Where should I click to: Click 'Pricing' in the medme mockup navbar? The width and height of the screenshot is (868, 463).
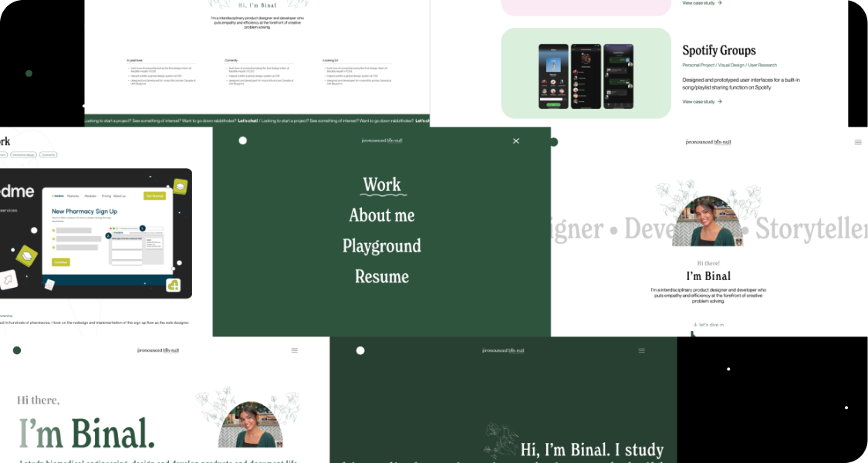tap(106, 196)
